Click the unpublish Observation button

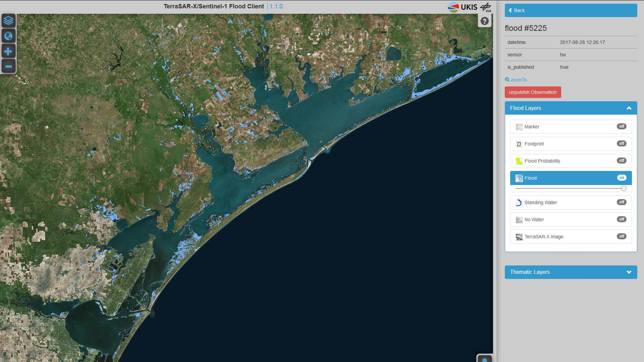click(x=533, y=92)
